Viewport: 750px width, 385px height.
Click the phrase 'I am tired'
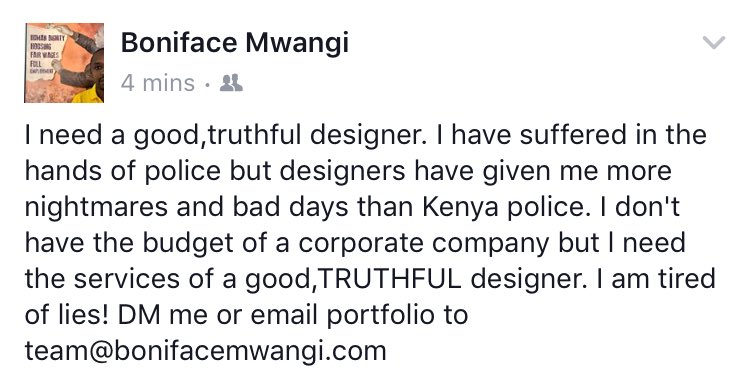[655, 279]
